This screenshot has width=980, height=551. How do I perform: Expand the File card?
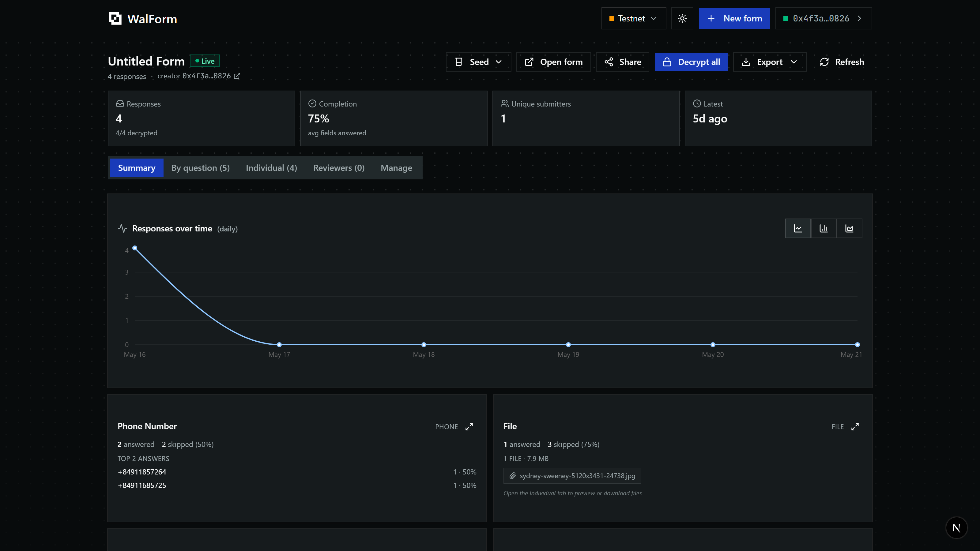pyautogui.click(x=855, y=427)
